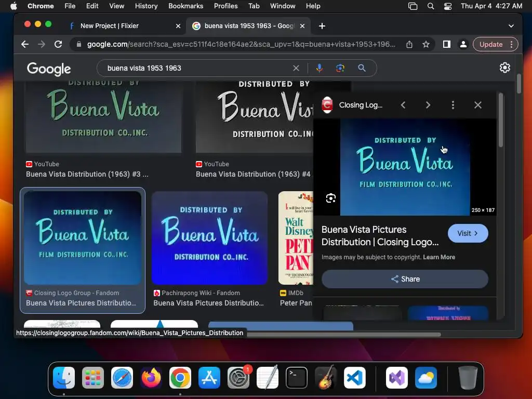Click the address bar URL field
This screenshot has height=399, width=532.
(x=241, y=44)
